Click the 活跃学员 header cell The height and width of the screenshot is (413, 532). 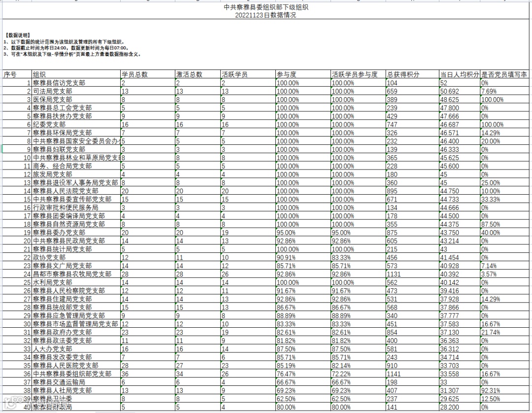[248, 74]
